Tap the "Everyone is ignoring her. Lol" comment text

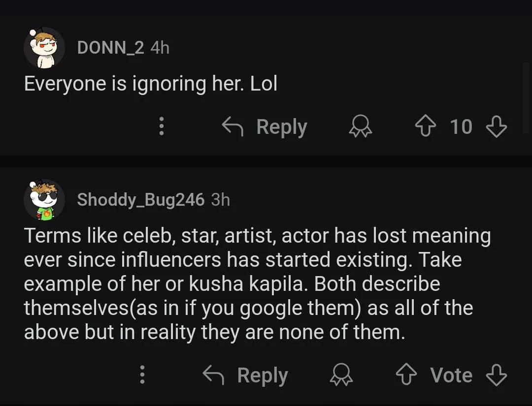click(151, 84)
